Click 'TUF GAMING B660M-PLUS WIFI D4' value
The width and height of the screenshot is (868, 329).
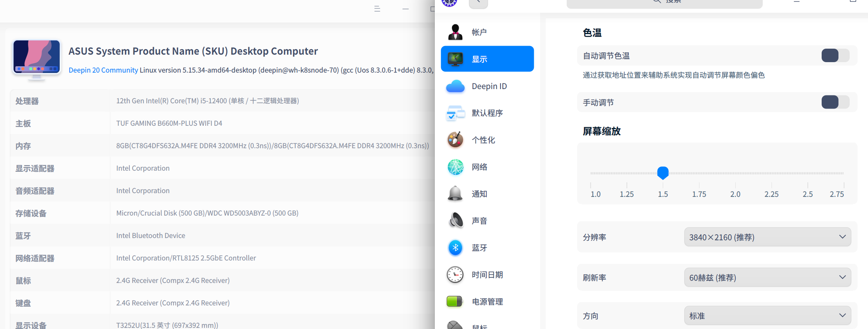click(x=169, y=123)
